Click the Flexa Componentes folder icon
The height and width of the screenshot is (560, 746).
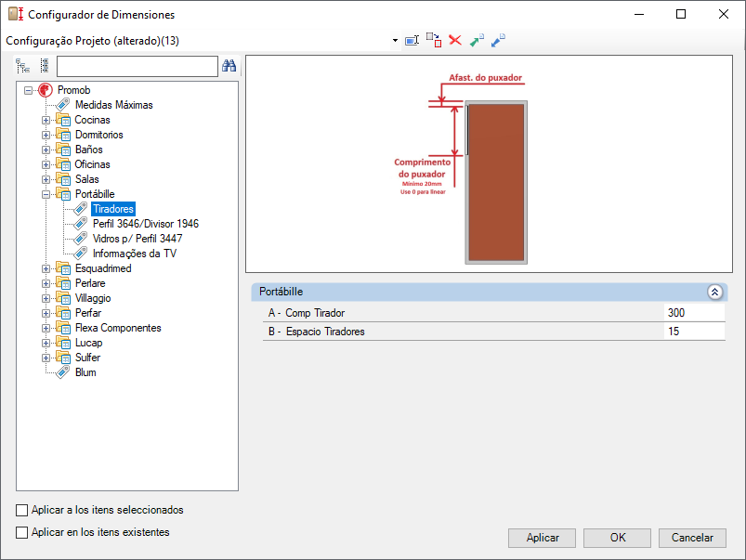pos(63,328)
